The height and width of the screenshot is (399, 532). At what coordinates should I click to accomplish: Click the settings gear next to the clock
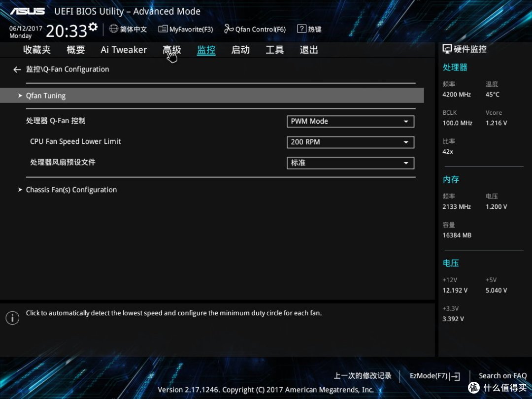tap(93, 27)
